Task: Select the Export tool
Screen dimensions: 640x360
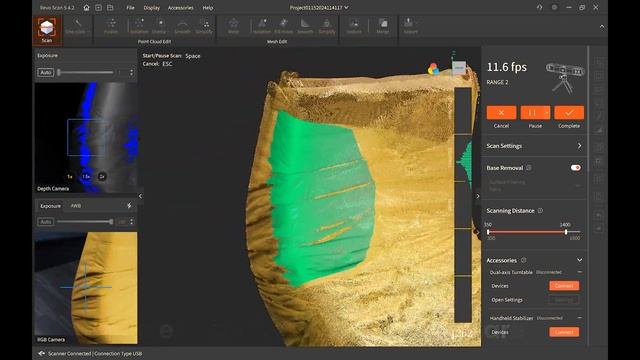Action: tap(410, 27)
